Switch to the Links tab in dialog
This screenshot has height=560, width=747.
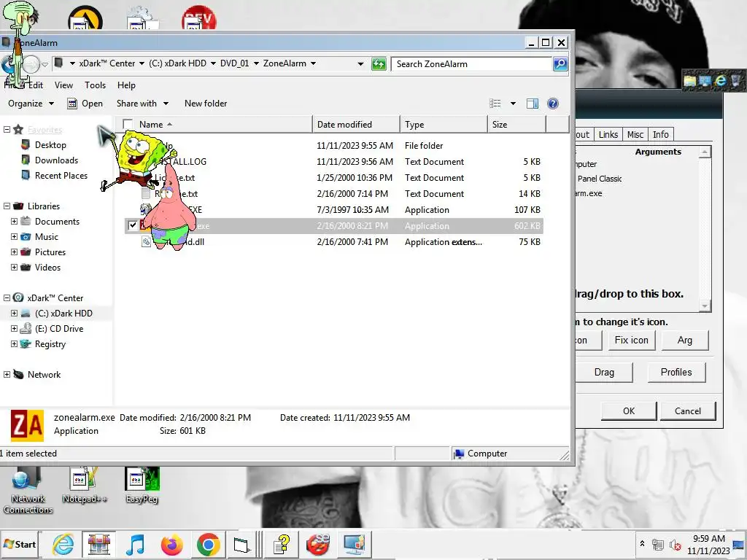(x=608, y=135)
